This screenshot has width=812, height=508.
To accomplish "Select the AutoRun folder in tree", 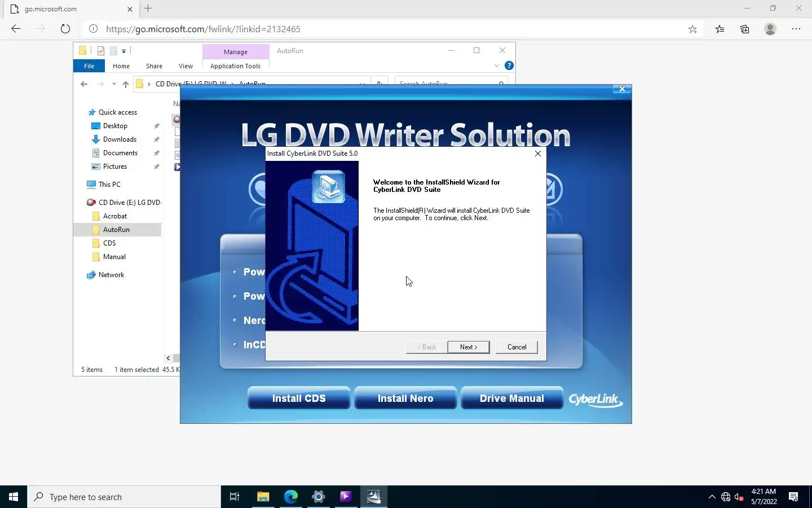I will tap(117, 230).
